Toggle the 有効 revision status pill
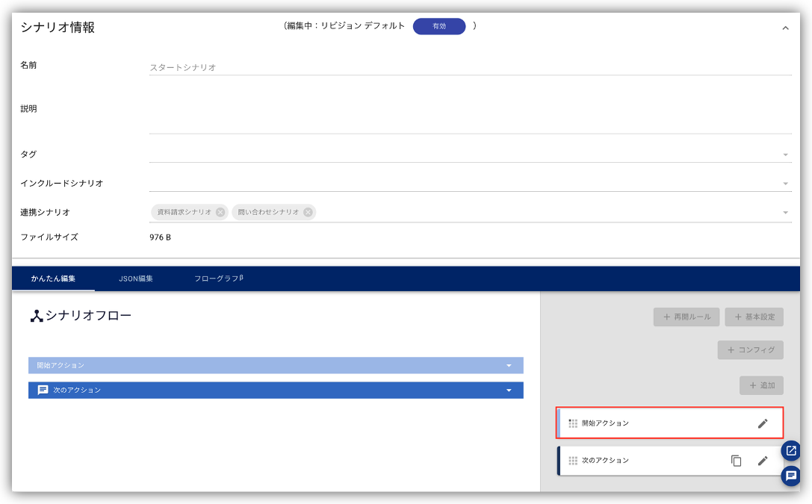812x504 pixels. coord(439,26)
